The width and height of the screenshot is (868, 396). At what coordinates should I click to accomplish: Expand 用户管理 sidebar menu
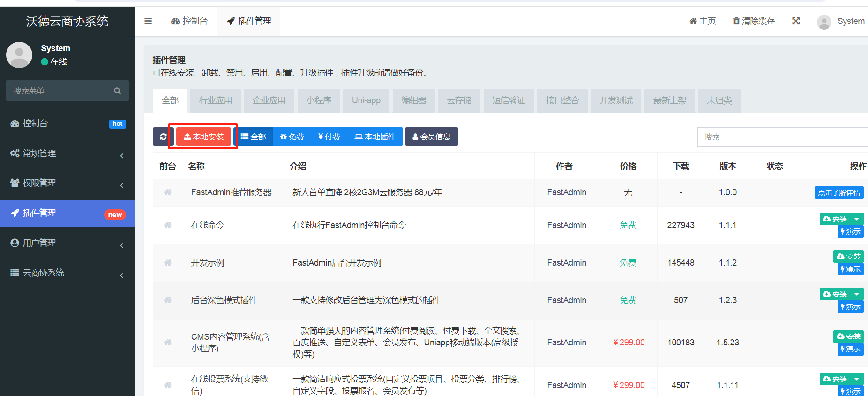[67, 243]
